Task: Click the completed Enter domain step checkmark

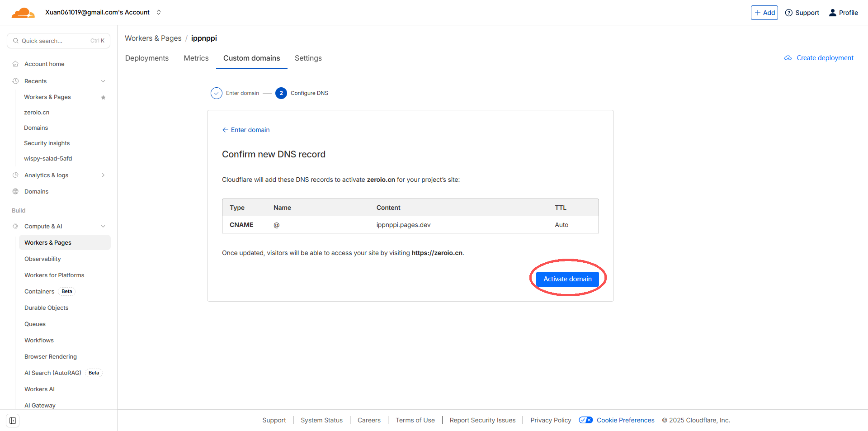Action: pos(217,93)
